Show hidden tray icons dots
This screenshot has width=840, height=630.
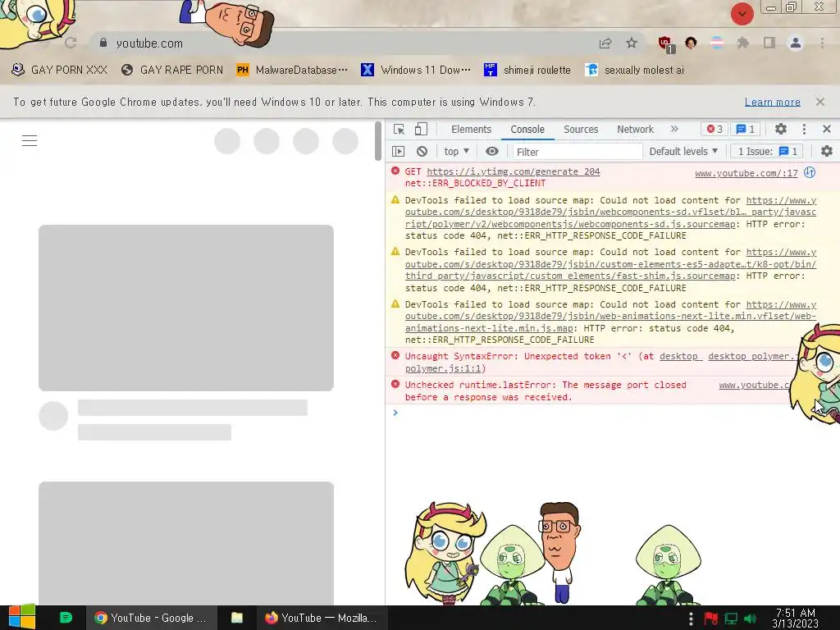click(x=691, y=619)
